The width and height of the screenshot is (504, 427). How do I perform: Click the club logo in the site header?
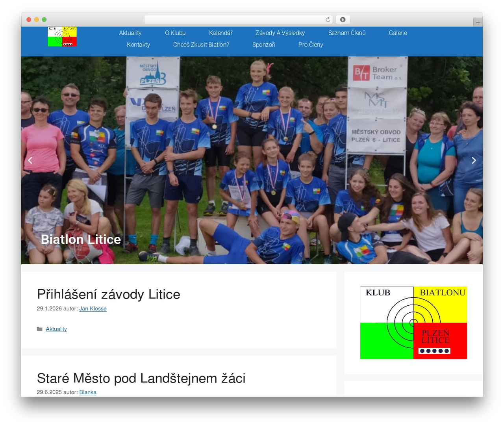(62, 37)
